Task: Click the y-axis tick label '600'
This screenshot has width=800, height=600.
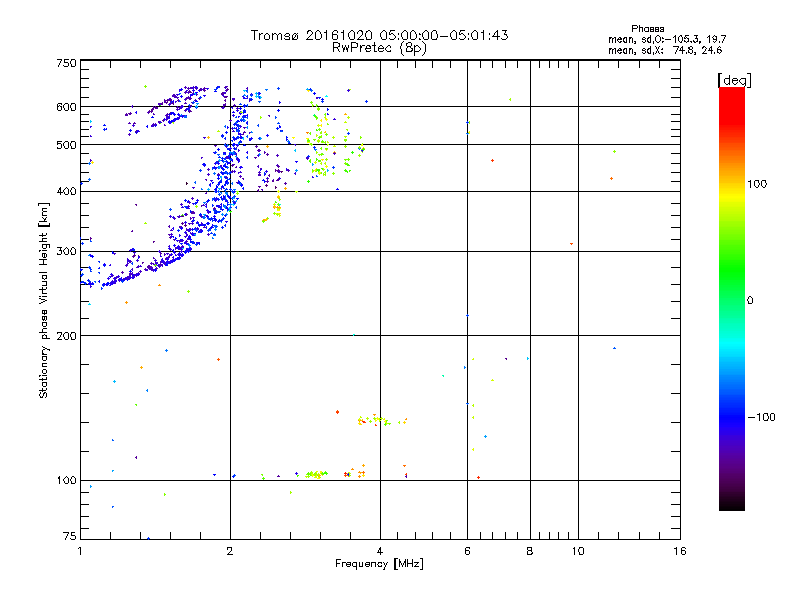Action: [x=66, y=107]
